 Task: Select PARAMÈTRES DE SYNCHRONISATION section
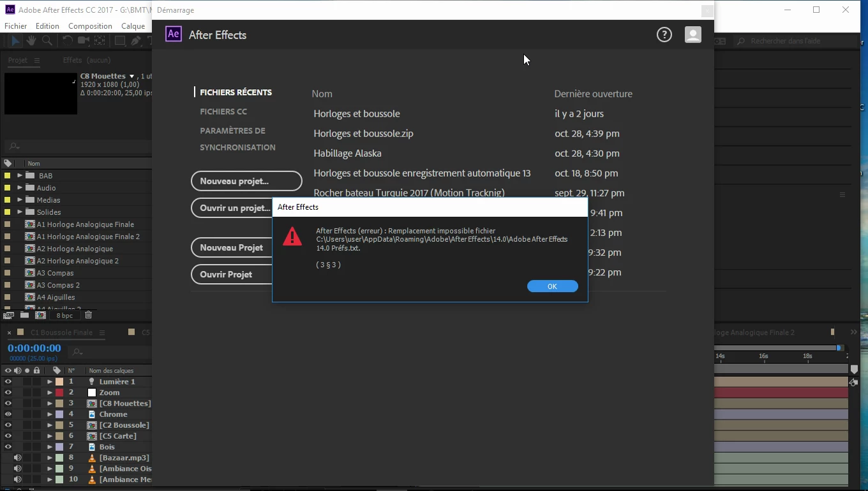point(237,139)
